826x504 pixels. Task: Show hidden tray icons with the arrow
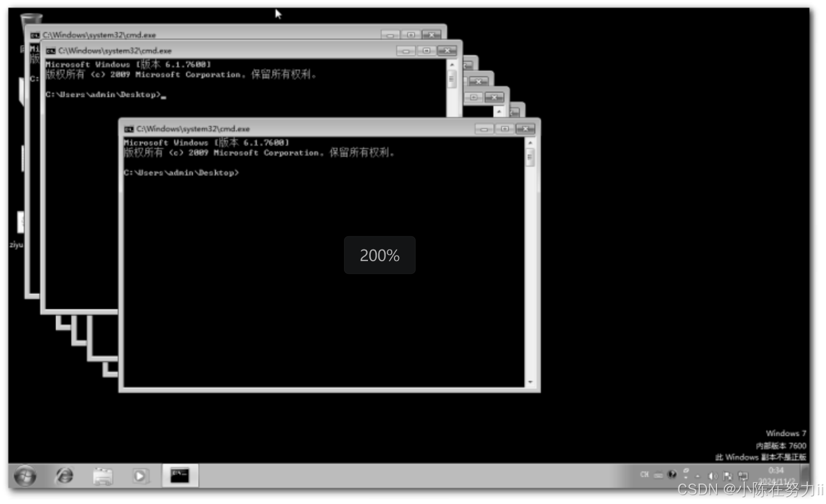click(697, 476)
